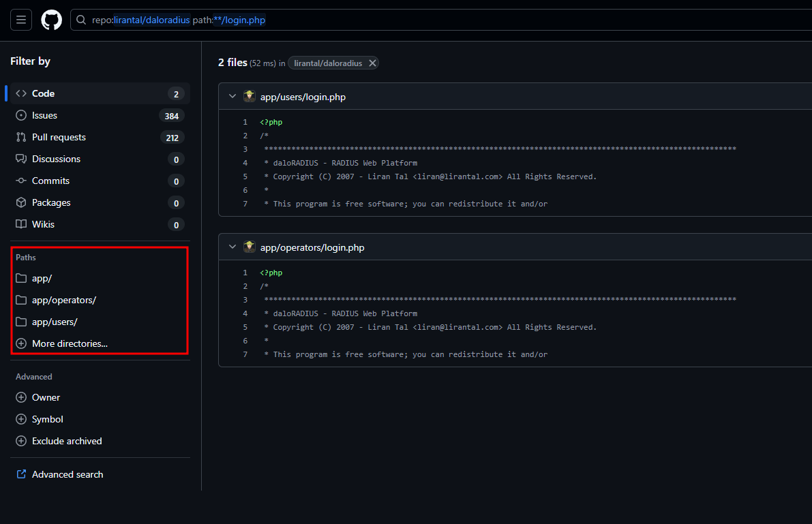Screen dimensions: 812x524
Task: Open the app/users/login.php file link
Action: point(303,97)
